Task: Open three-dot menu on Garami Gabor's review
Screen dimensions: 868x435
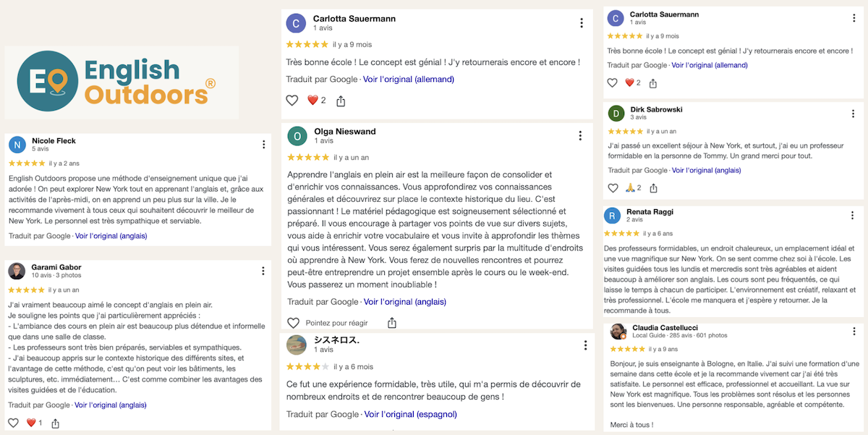Action: click(x=263, y=271)
